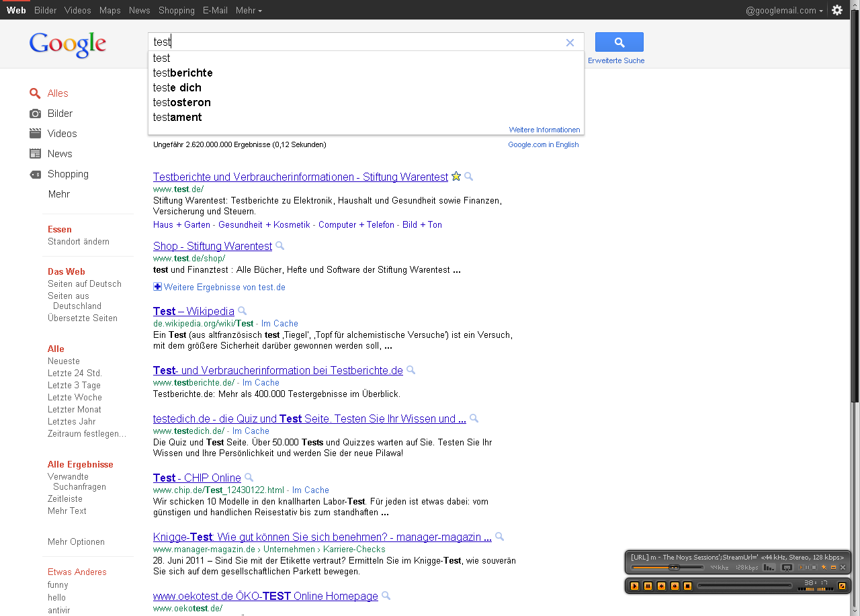Click the star next to Stiftung Warentest result

tap(456, 177)
